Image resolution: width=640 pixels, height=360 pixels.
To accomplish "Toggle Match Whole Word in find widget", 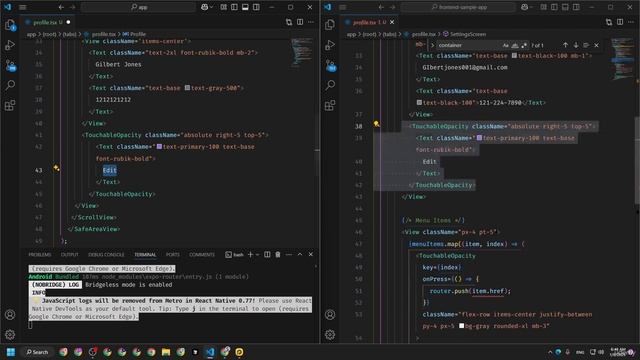I will click(x=515, y=45).
